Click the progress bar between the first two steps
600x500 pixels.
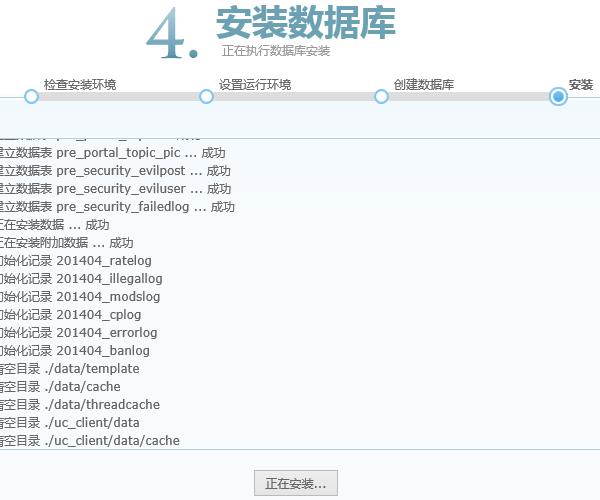coord(118,96)
